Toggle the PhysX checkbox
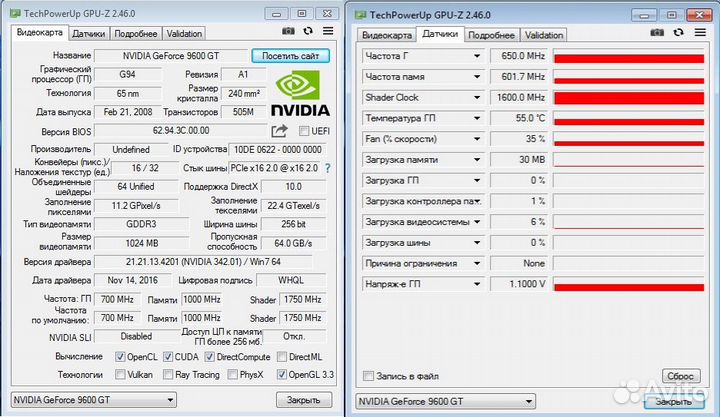 (232, 374)
